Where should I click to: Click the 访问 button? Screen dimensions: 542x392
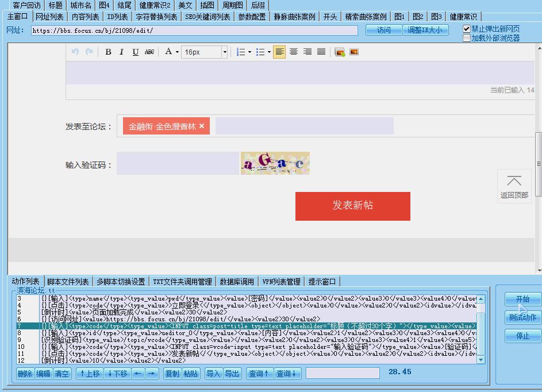(384, 30)
